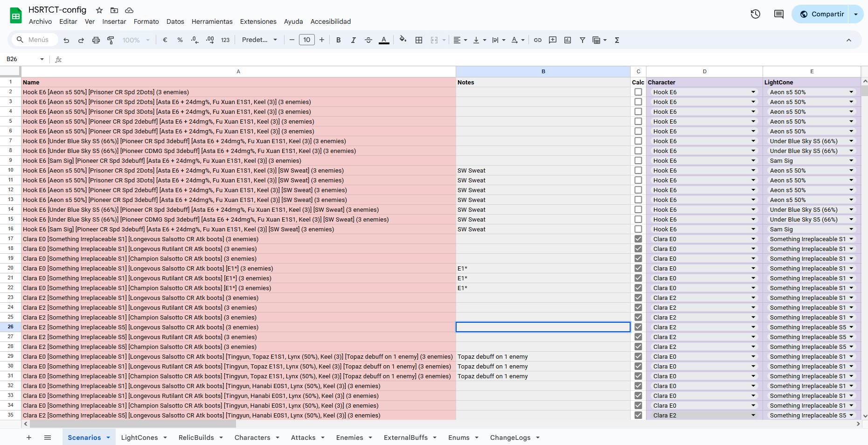Check the Calc box in row 16

click(638, 229)
